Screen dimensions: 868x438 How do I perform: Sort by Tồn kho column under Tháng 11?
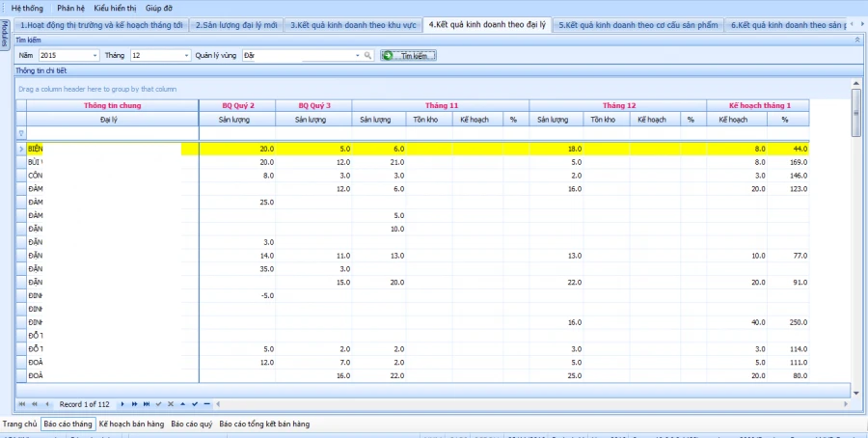pyautogui.click(x=429, y=119)
